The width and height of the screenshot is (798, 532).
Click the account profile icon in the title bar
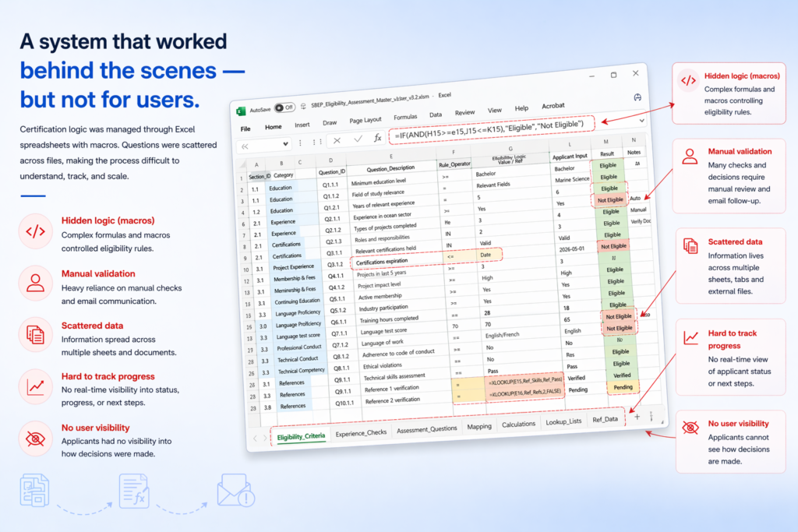coord(637,97)
